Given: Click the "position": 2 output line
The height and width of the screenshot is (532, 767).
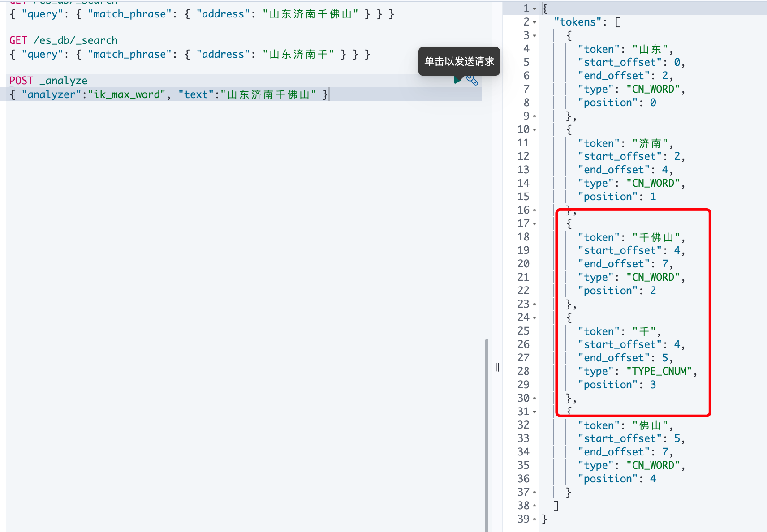Looking at the screenshot, I should [617, 291].
